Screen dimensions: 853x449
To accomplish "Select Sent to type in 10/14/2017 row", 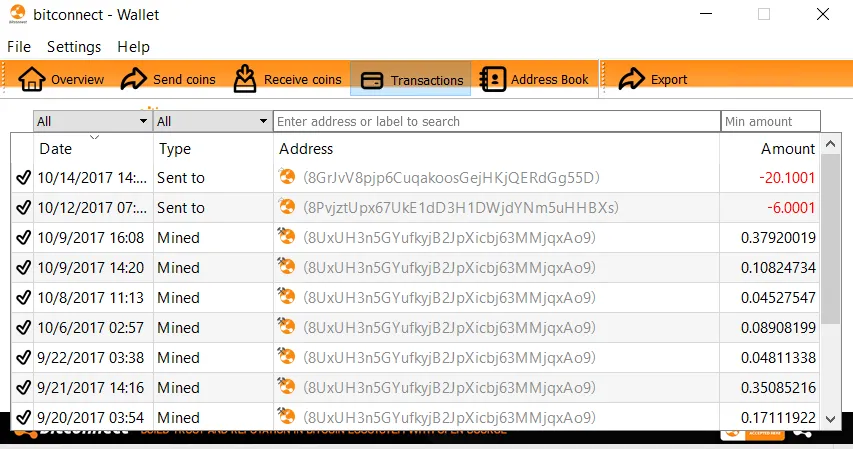I will pyautogui.click(x=181, y=177).
